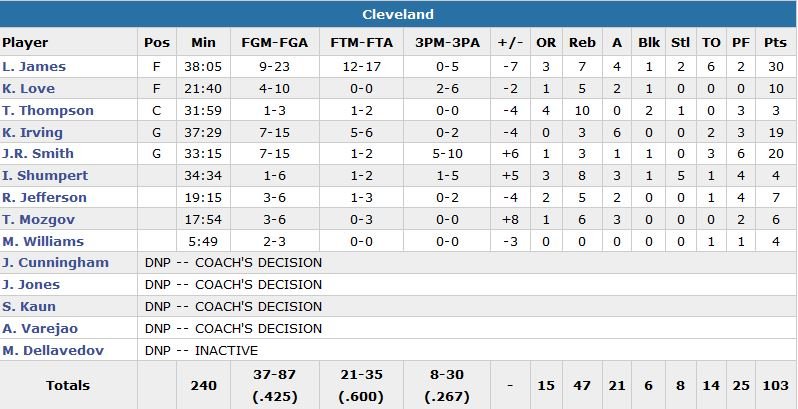Open R. Jefferson player link

(44, 198)
